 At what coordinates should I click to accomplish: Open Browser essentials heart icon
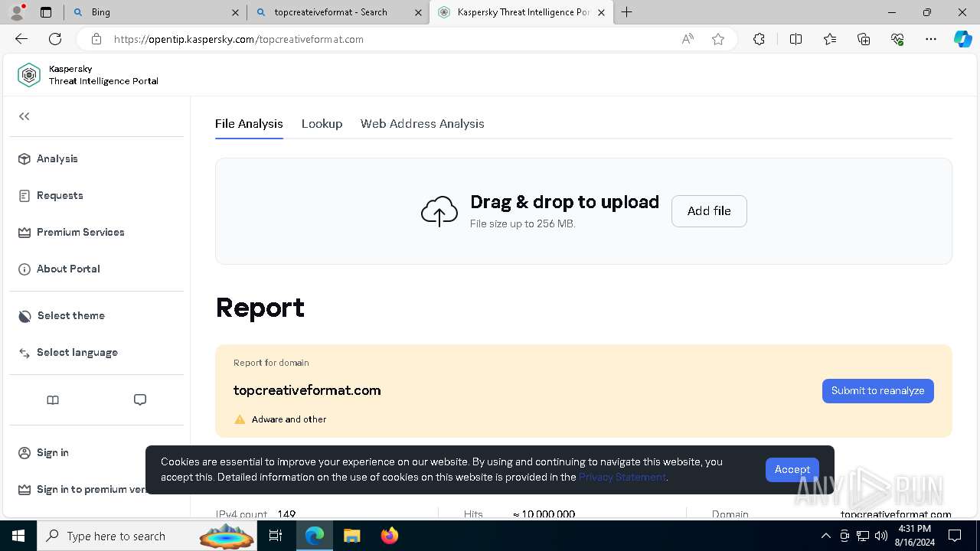click(x=897, y=39)
